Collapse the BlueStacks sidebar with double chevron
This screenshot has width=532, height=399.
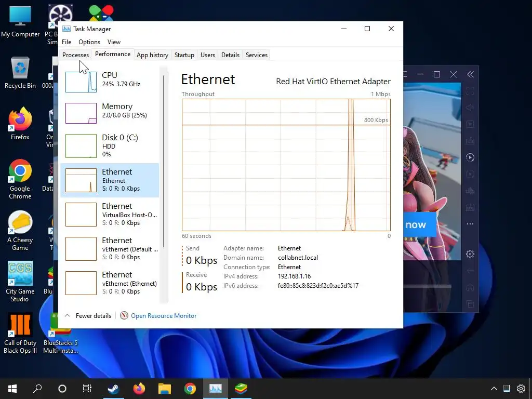click(470, 74)
